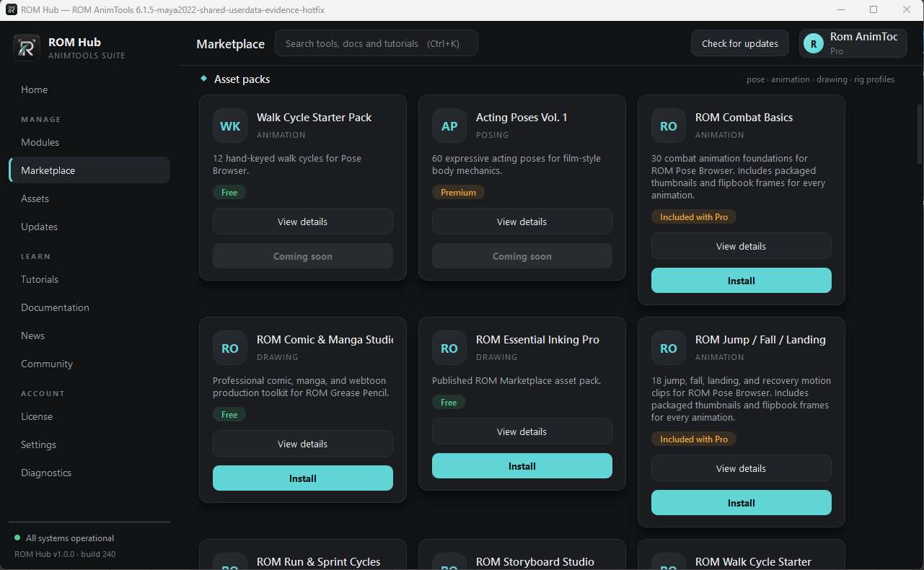This screenshot has width=924, height=570.
Task: Open the License page
Action: 89,416
